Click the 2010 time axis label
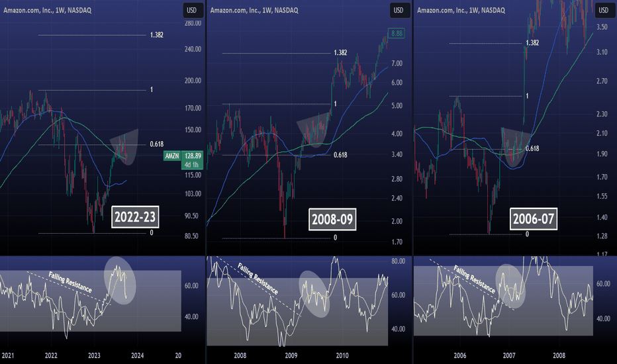 click(342, 356)
